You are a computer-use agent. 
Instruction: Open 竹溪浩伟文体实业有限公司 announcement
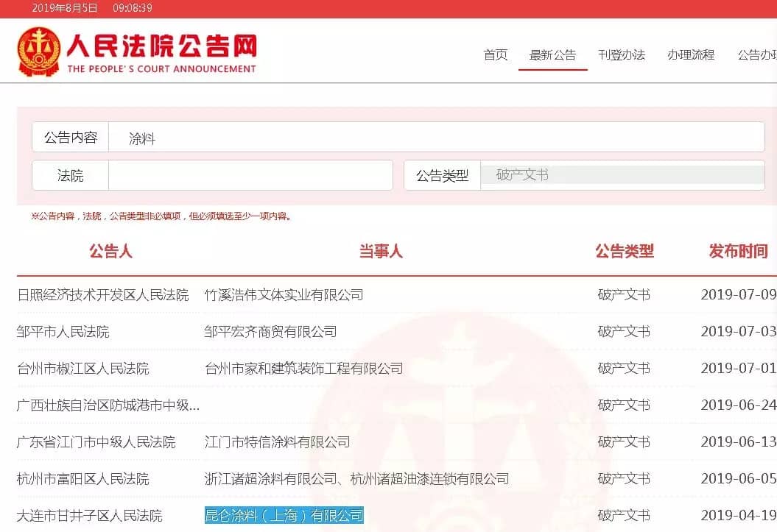click(284, 295)
